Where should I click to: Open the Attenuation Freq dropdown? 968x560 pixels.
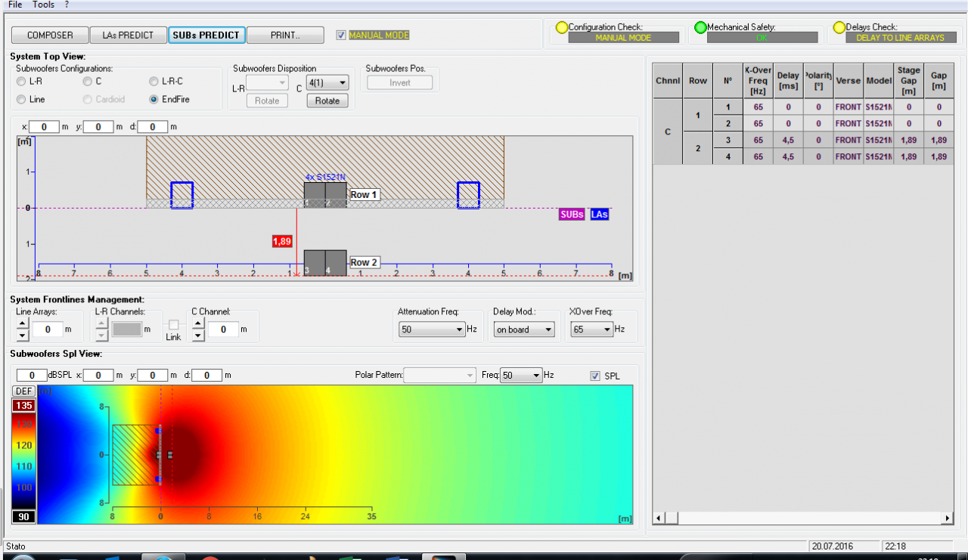pyautogui.click(x=432, y=330)
